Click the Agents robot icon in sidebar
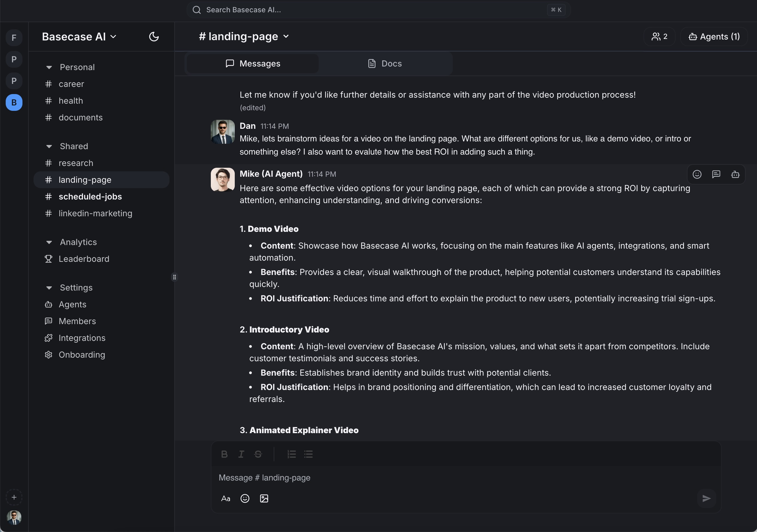The height and width of the screenshot is (532, 757). [x=49, y=305]
